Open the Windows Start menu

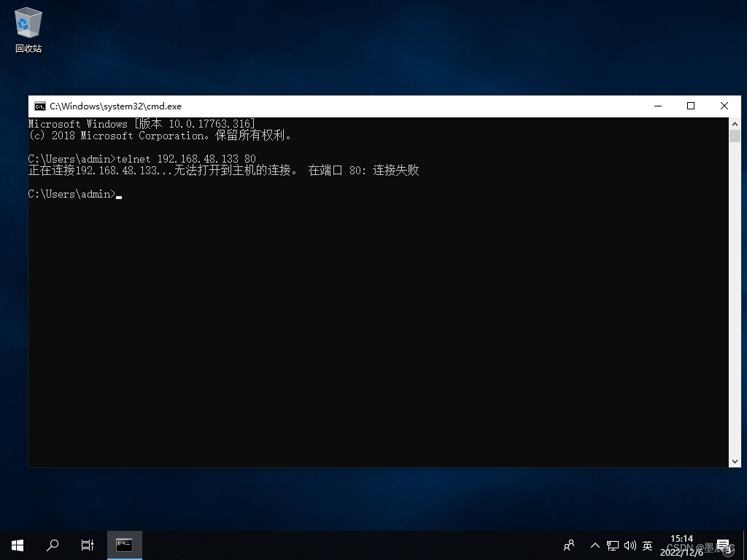pyautogui.click(x=18, y=545)
